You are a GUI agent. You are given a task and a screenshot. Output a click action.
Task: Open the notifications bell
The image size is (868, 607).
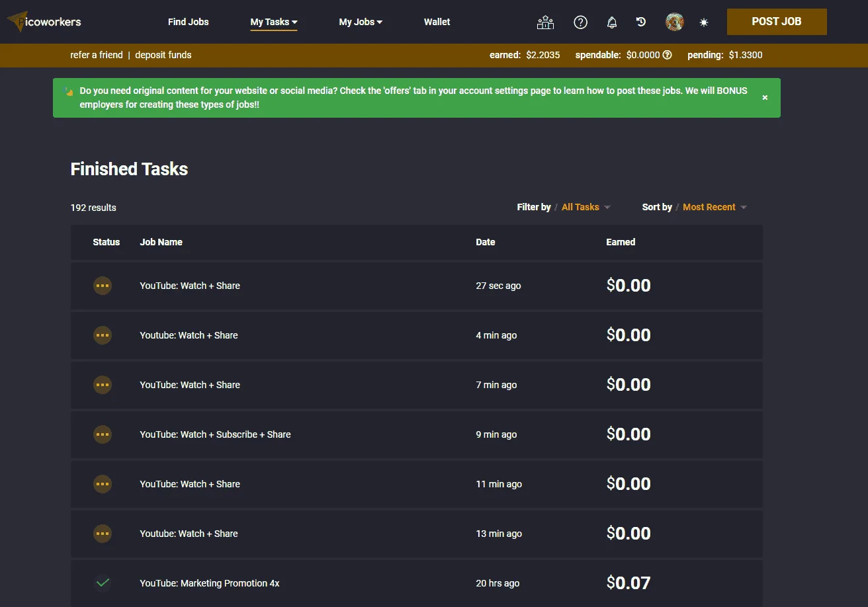click(612, 22)
